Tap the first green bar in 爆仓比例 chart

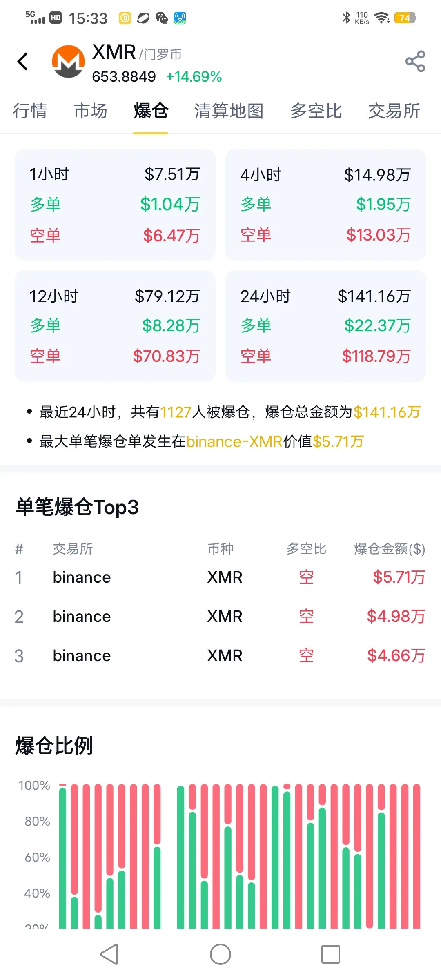point(63,857)
